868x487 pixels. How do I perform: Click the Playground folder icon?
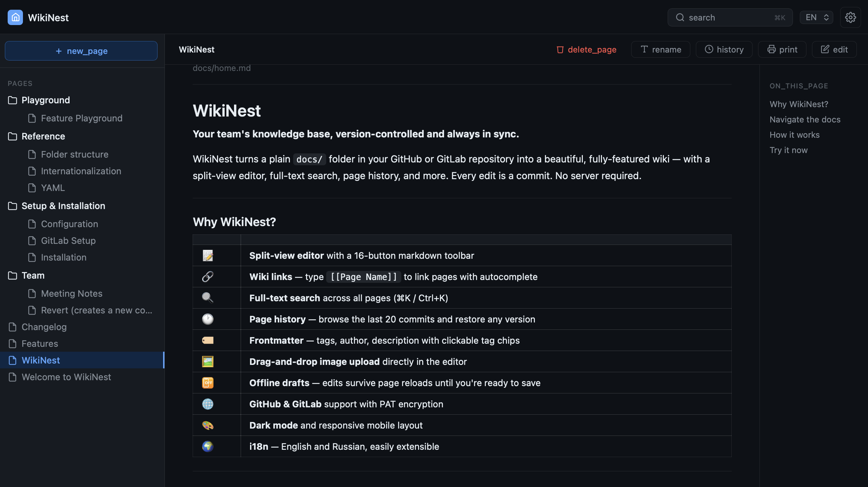pyautogui.click(x=13, y=100)
